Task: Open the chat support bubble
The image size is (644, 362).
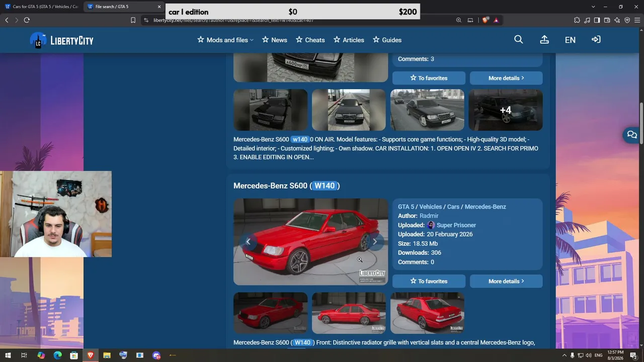Action: [x=632, y=135]
